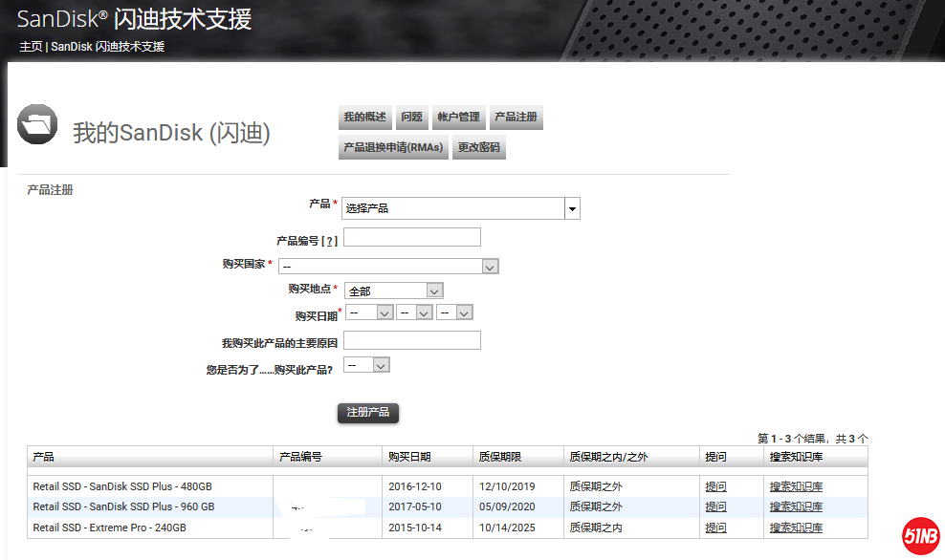Click the 产品编号 input field
Screen dimensions: 945x560
pos(412,237)
